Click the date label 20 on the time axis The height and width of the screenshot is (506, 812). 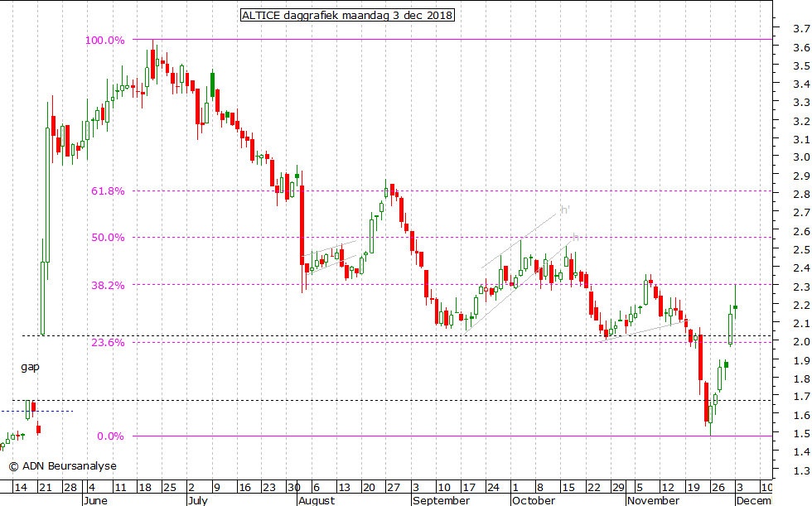369,488
